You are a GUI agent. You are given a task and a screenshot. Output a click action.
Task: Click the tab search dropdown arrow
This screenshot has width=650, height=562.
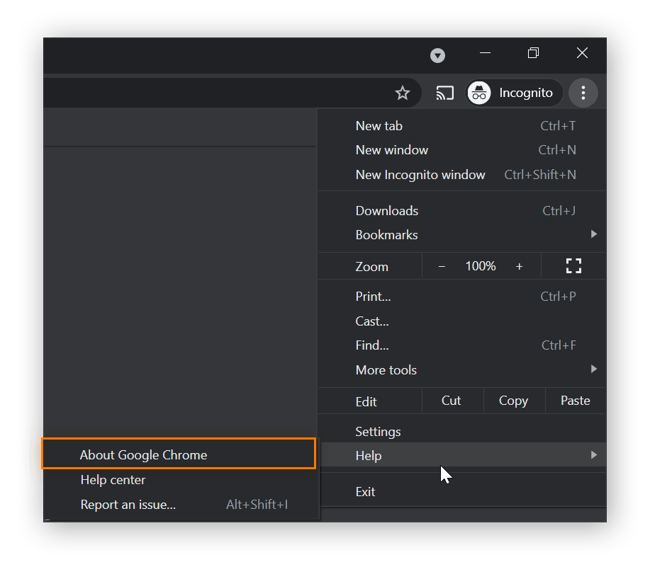(x=437, y=55)
